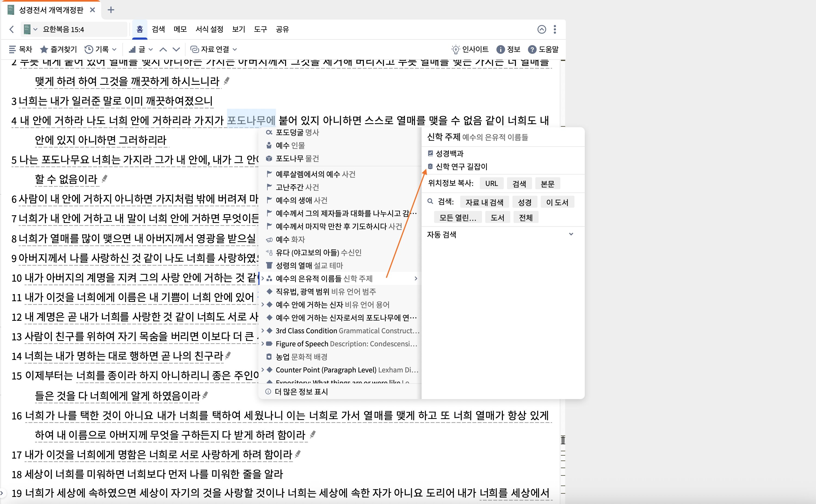Open the 정보 info panel
This screenshot has height=504, width=816.
coord(508,49)
